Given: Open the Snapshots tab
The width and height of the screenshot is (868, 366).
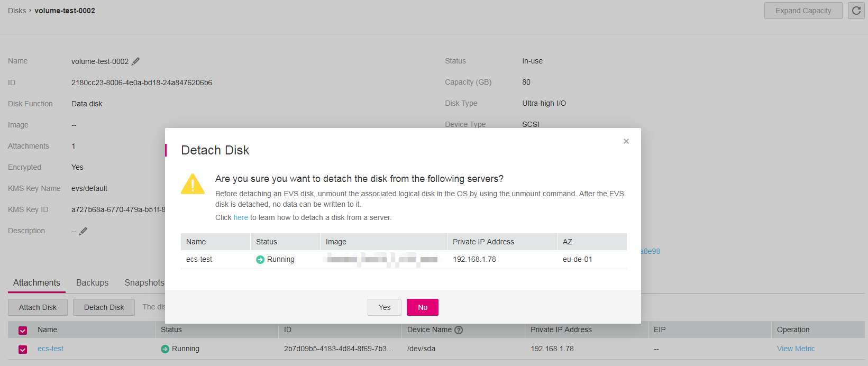Looking at the screenshot, I should click(x=144, y=282).
